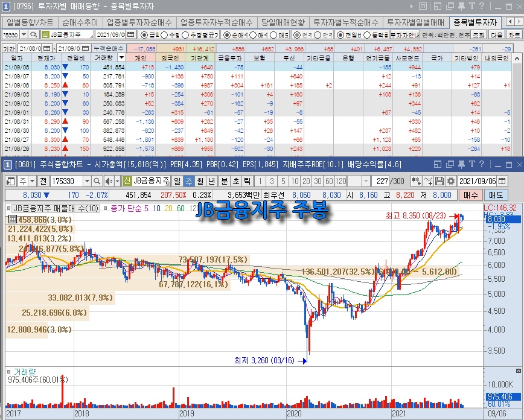Click the chart window side panel toggle icon
Image resolution: width=524 pixels, height=420 pixels.
[x=11, y=182]
